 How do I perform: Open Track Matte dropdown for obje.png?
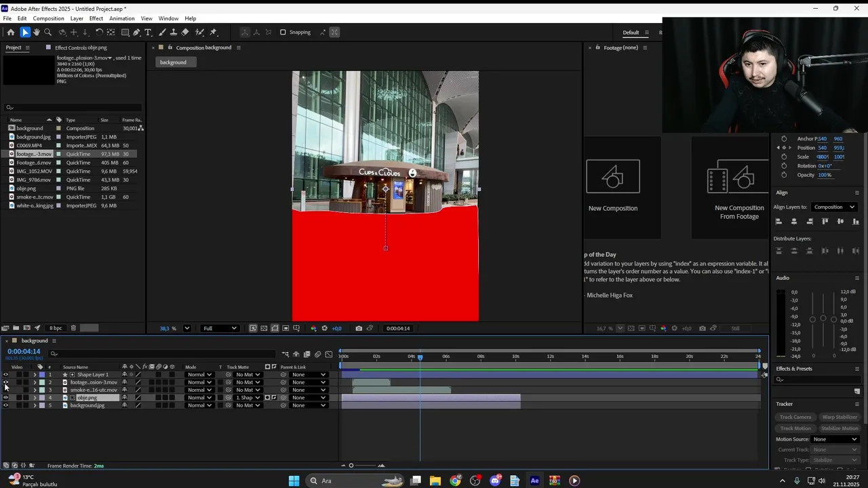(248, 398)
